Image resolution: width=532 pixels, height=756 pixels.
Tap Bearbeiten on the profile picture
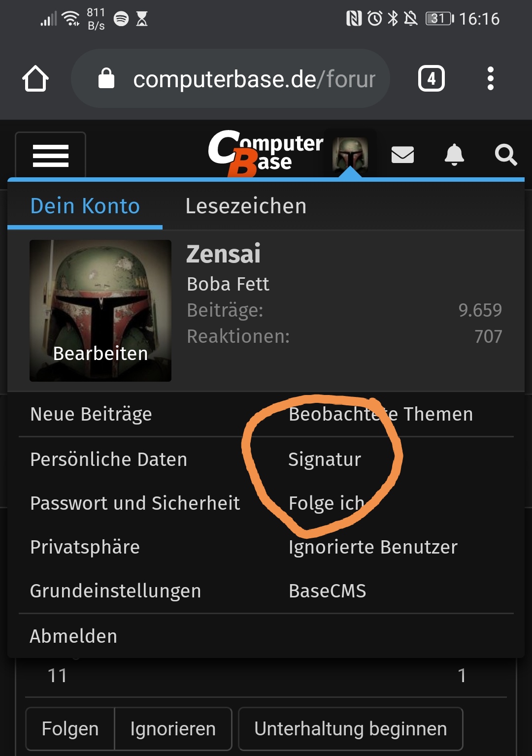100,354
